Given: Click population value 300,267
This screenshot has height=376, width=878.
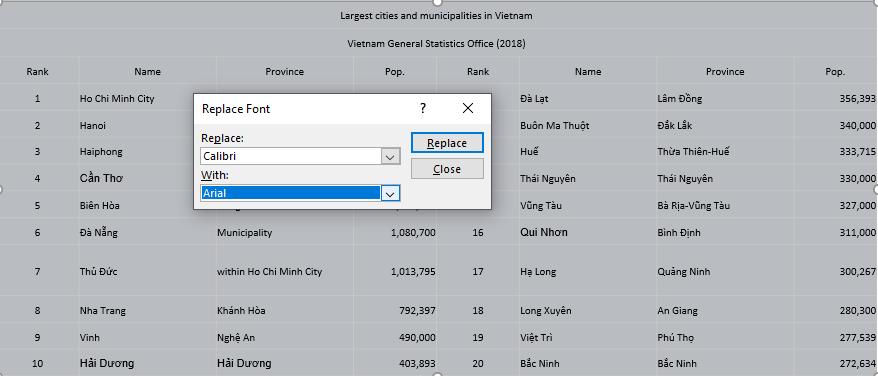Looking at the screenshot, I should (x=857, y=272).
